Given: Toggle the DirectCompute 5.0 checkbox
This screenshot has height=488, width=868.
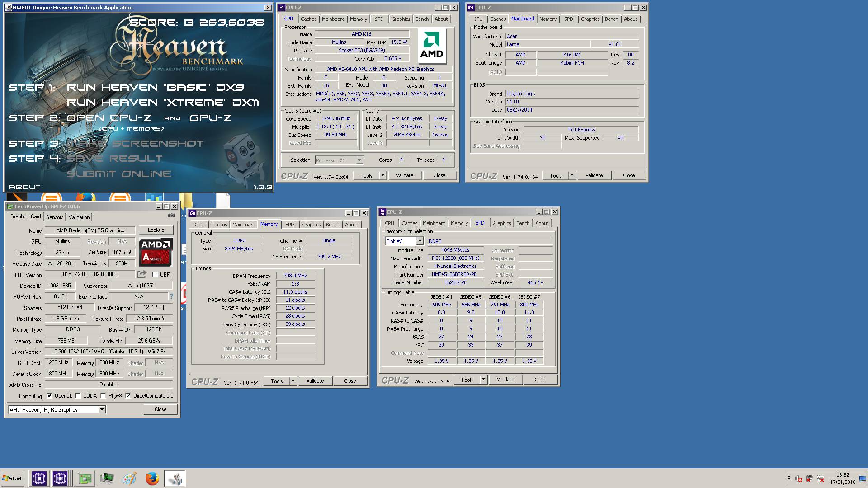Looking at the screenshot, I should coord(128,395).
